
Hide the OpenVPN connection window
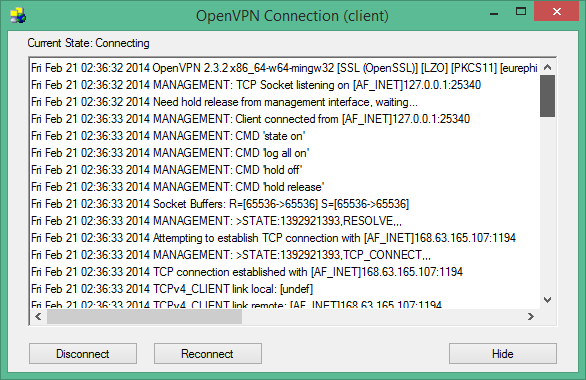(503, 353)
